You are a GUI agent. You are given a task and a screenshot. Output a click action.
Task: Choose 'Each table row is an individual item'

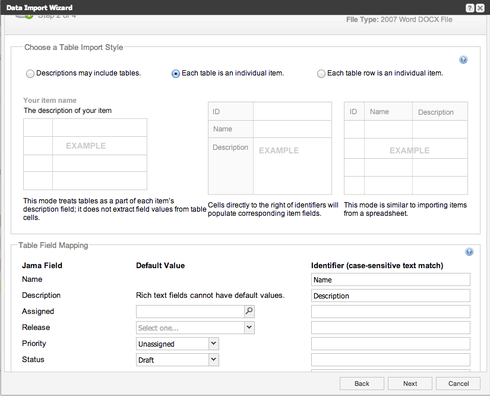(x=321, y=74)
